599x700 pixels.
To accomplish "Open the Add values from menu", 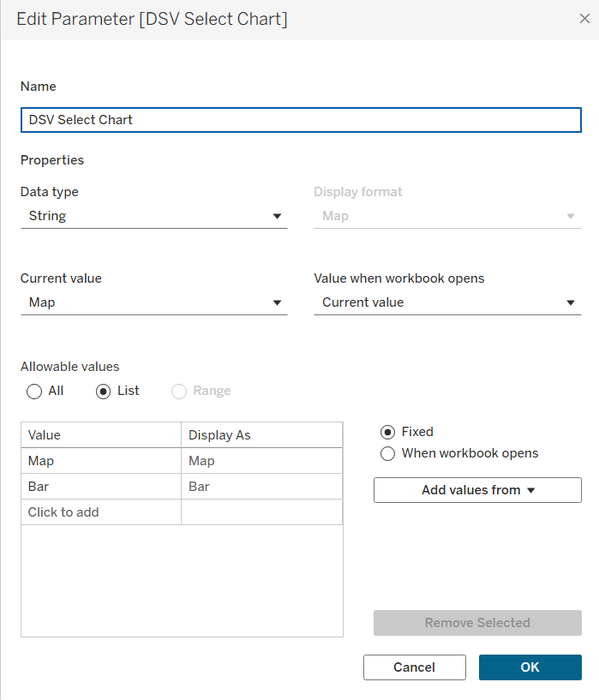I will (x=477, y=490).
